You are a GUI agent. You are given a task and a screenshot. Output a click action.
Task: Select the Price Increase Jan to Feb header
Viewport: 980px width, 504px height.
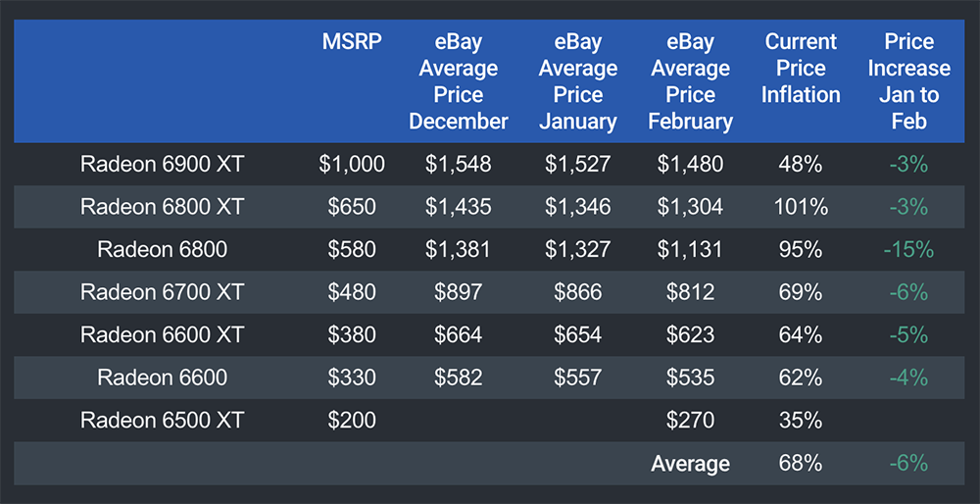[908, 81]
